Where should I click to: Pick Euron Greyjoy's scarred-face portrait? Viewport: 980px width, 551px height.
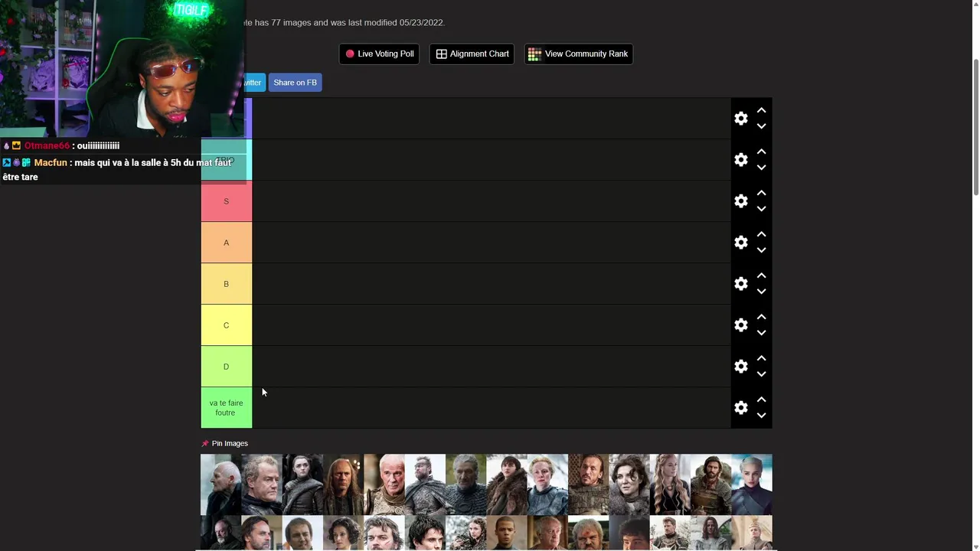coord(384,533)
